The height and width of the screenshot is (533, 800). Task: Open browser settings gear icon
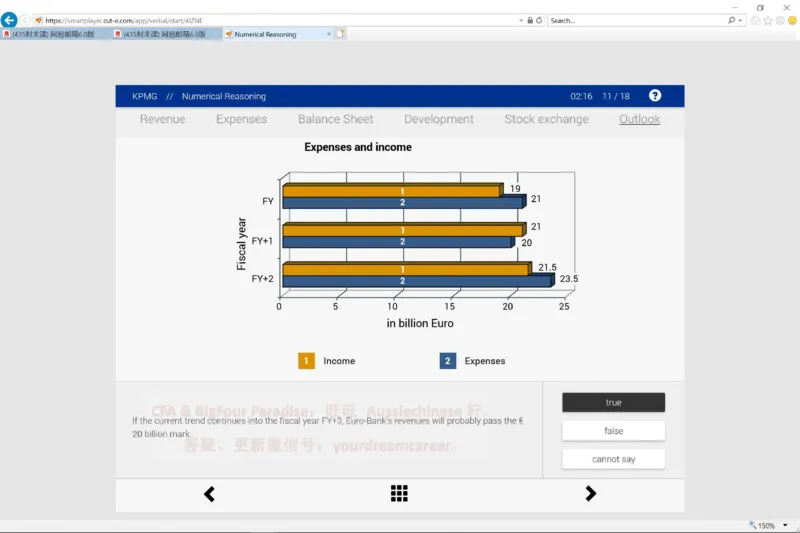(x=779, y=20)
